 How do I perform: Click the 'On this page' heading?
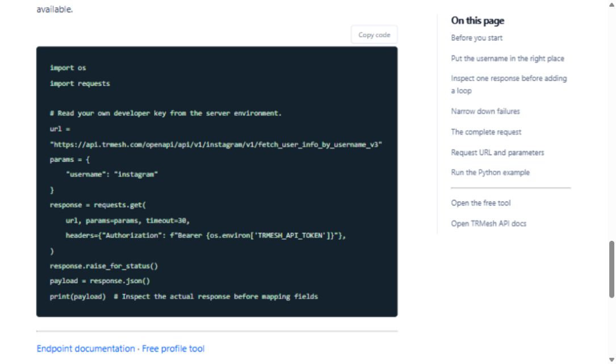pos(477,21)
